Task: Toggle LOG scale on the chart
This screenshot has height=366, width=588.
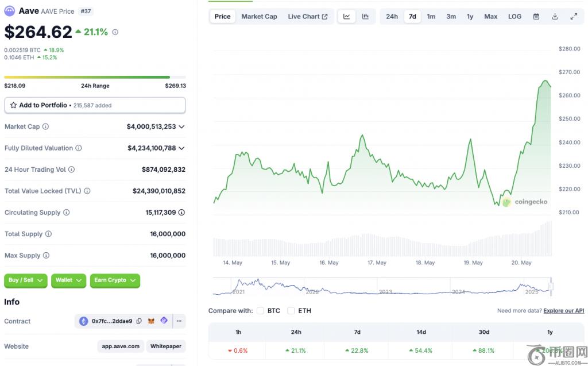Action: tap(514, 17)
